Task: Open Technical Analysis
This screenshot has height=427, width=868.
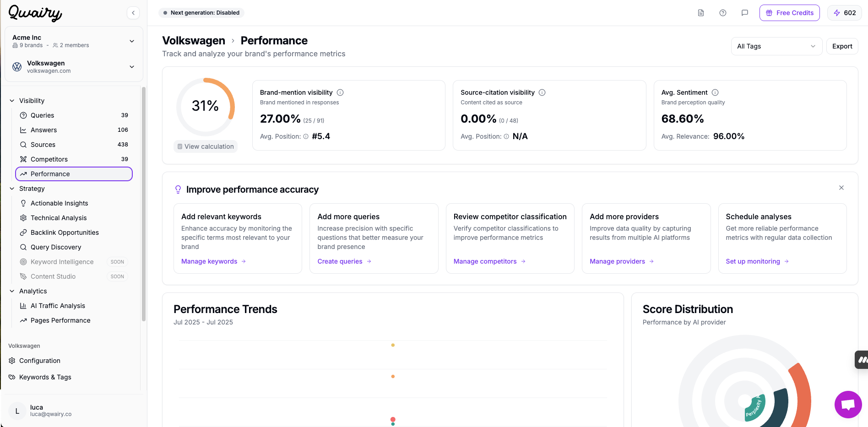Action: (x=74, y=218)
